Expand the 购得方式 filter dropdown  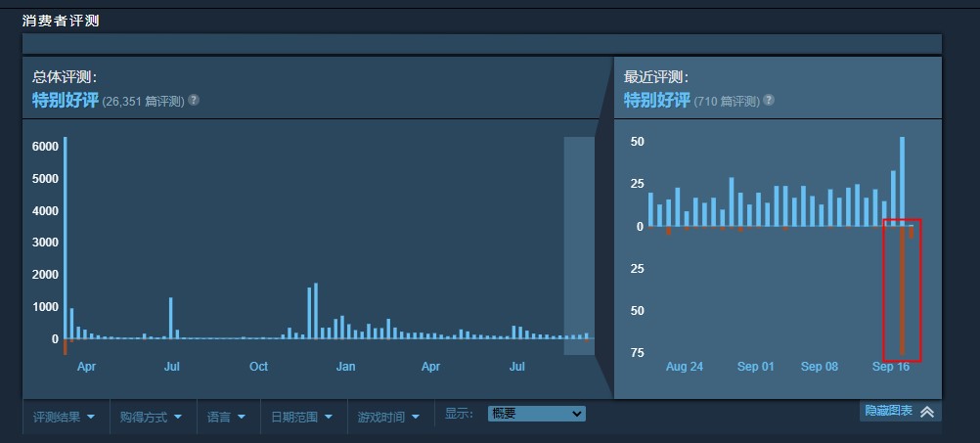tap(154, 417)
